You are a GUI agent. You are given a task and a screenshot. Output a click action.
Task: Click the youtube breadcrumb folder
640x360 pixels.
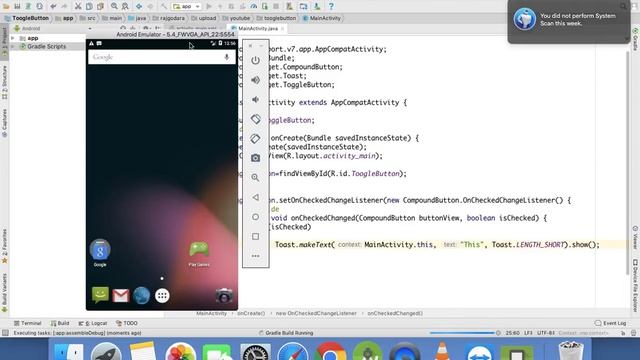tap(236, 18)
